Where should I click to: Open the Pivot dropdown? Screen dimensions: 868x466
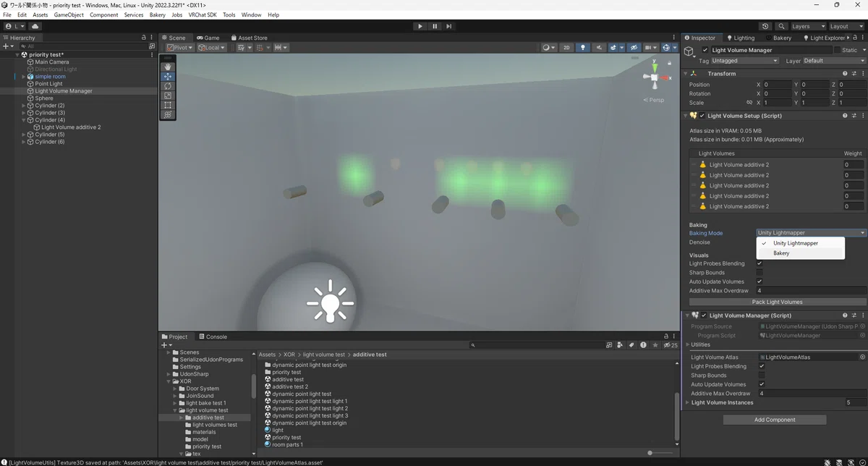179,48
